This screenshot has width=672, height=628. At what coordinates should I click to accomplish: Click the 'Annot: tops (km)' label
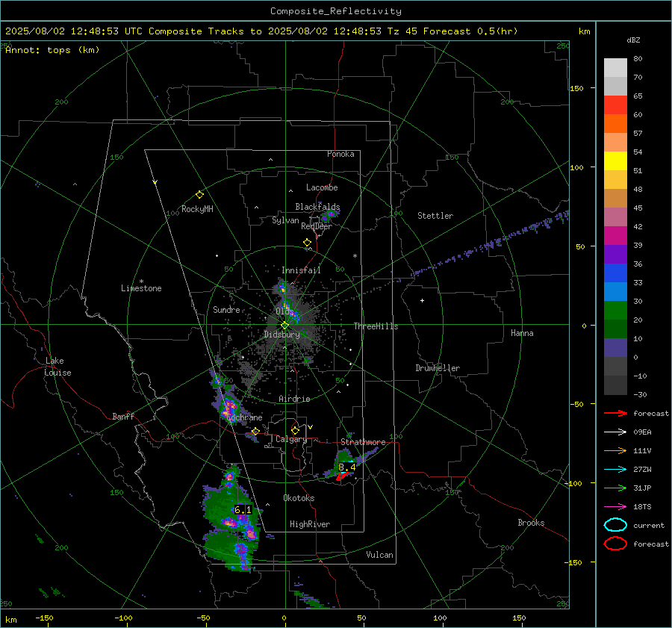point(52,50)
